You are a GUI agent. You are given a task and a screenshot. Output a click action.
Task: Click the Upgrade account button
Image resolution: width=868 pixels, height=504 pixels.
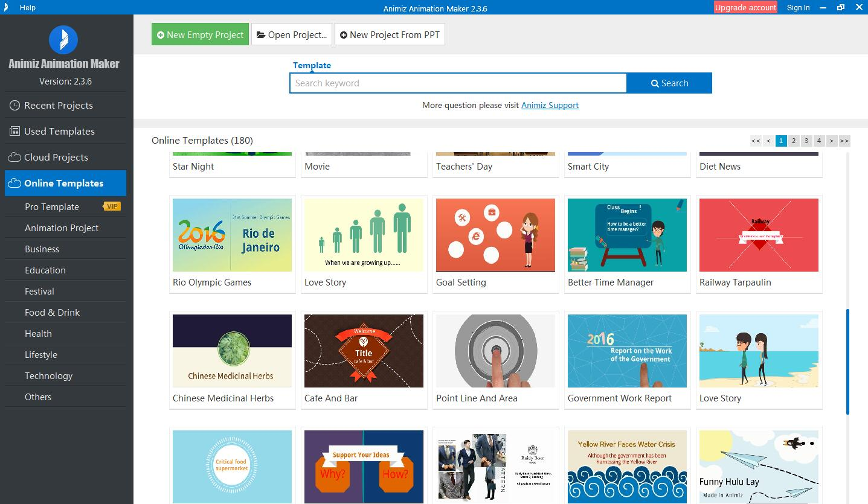(x=745, y=7)
